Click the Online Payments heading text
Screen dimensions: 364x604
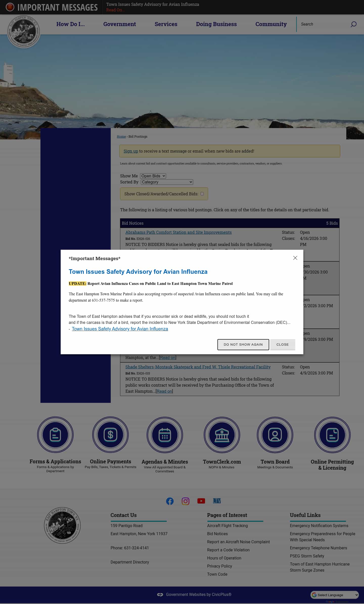(110, 462)
